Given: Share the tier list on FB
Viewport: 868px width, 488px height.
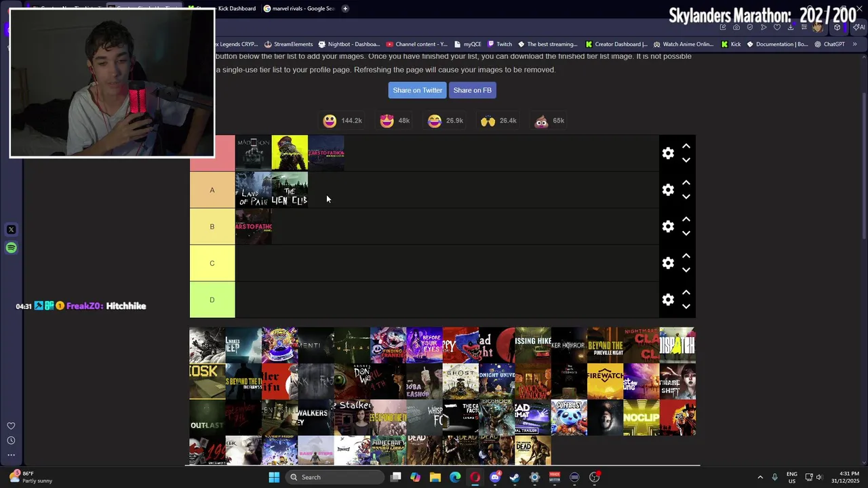Looking at the screenshot, I should tap(472, 90).
